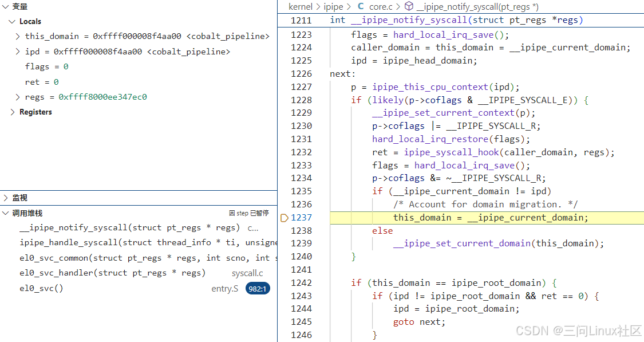Expand the ipd variable
The image size is (644, 342).
17,52
